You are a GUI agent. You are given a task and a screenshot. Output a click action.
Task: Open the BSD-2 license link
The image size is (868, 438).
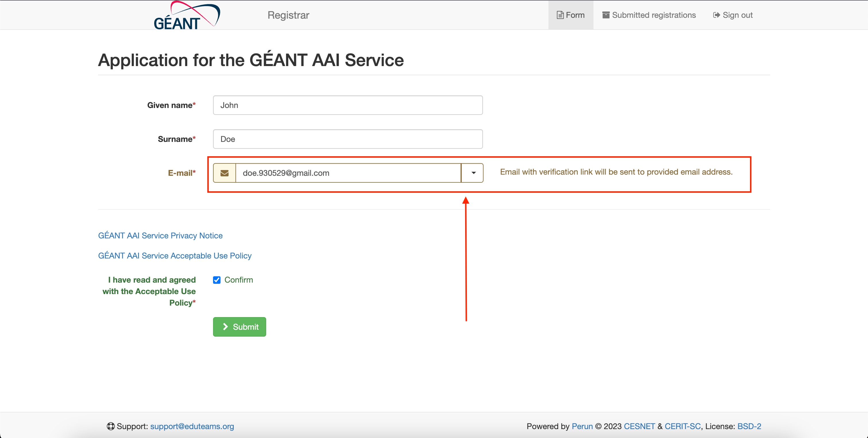pos(749,426)
